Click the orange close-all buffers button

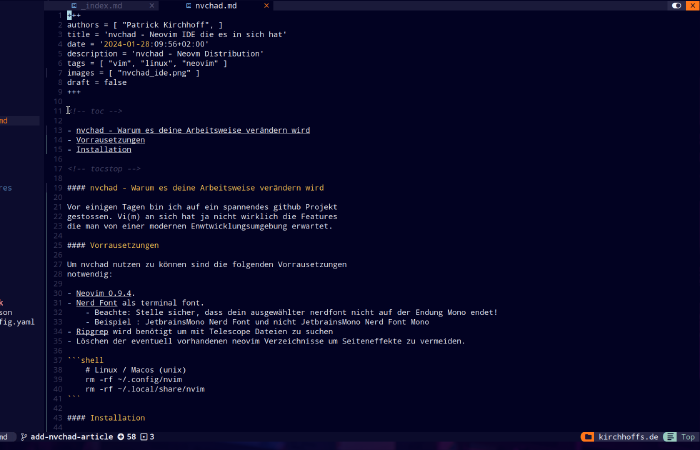[x=693, y=5]
